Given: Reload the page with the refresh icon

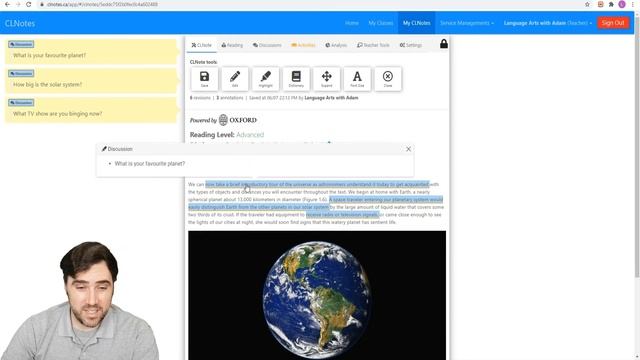Looking at the screenshot, I should pyautogui.click(x=28, y=4).
